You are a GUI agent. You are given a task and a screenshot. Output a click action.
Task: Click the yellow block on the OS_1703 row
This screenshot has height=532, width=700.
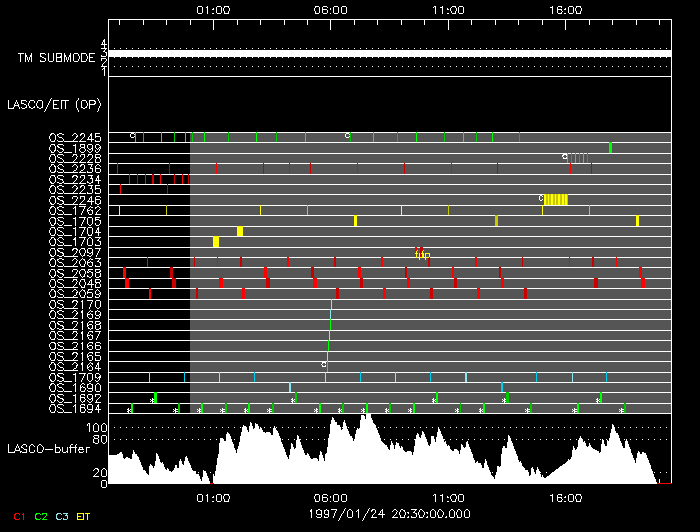pyautogui.click(x=216, y=242)
